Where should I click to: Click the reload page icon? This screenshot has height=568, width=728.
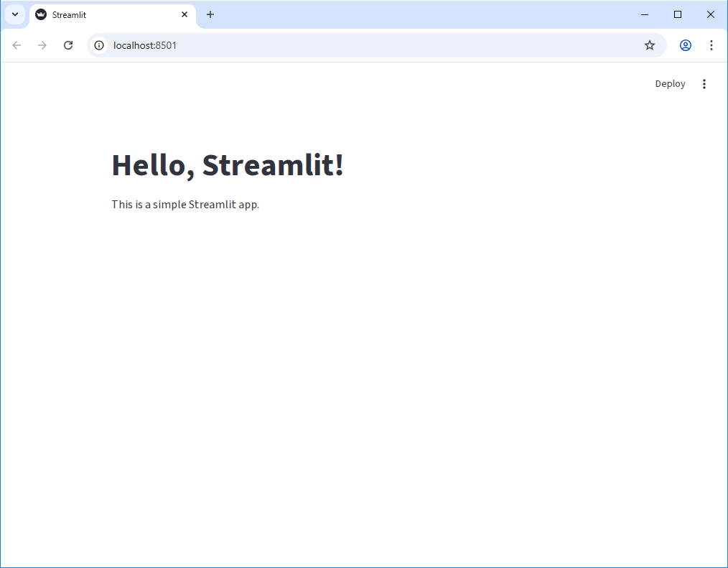tap(68, 45)
